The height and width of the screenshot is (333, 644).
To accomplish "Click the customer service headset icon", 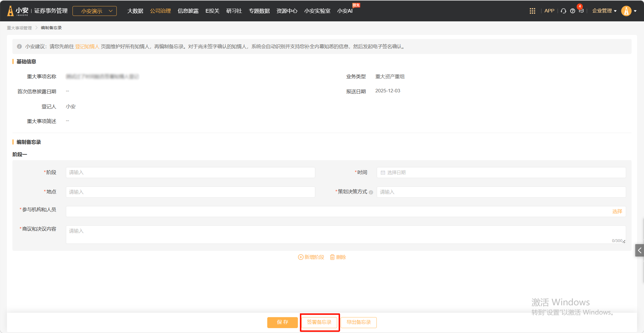I will tap(563, 11).
